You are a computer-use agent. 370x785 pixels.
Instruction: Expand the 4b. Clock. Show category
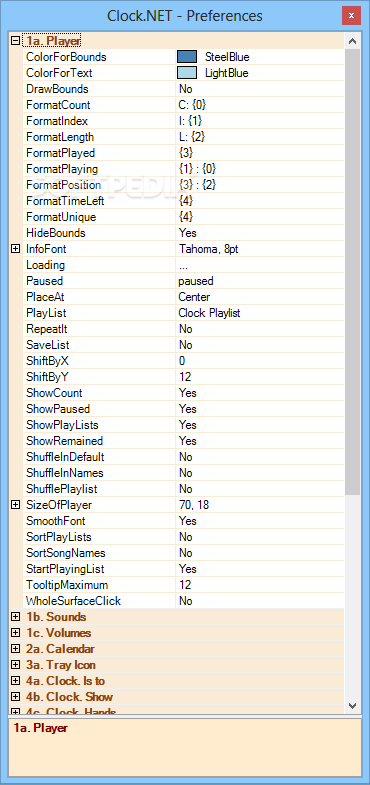pyautogui.click(x=16, y=697)
